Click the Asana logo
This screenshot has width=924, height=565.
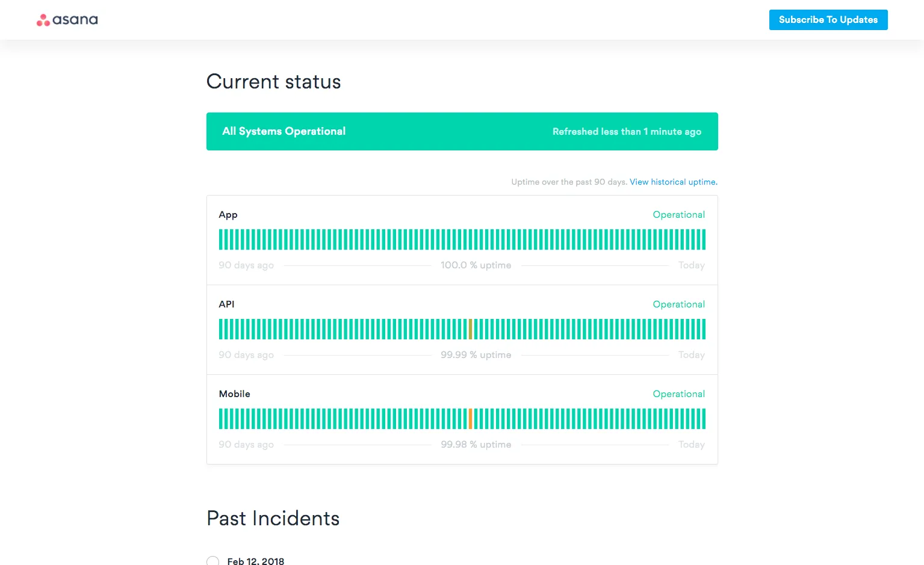pos(67,20)
